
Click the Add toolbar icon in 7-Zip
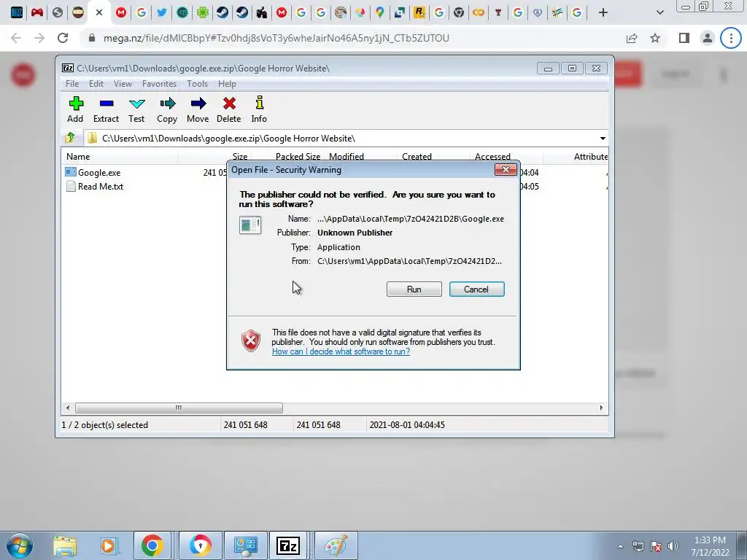coord(75,109)
